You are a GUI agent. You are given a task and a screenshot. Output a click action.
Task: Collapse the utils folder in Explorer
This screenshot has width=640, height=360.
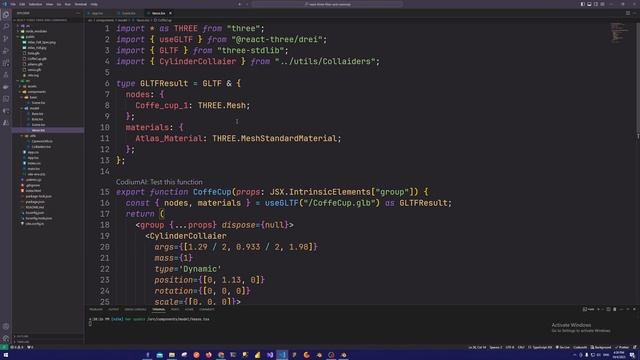point(32,136)
